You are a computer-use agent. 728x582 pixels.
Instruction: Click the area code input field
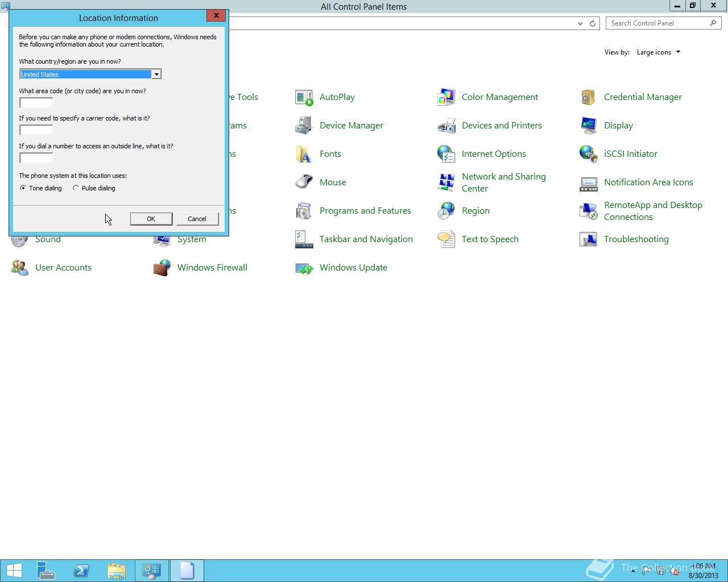[36, 103]
